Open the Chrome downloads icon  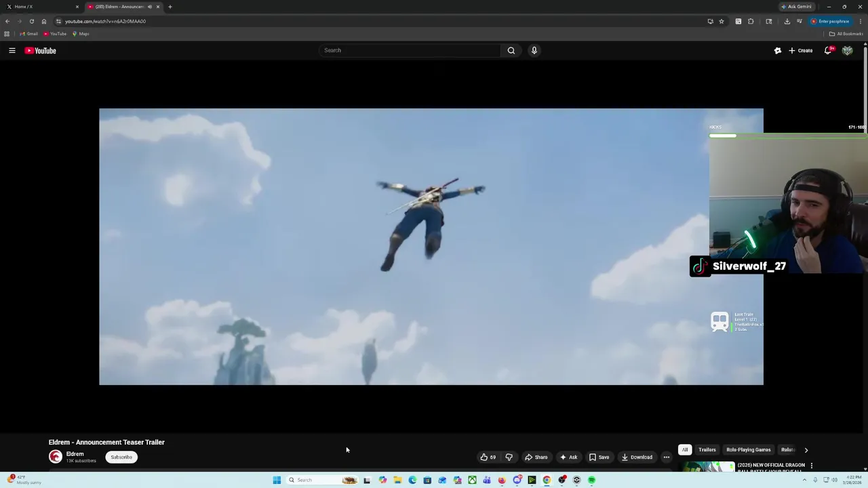click(x=787, y=21)
